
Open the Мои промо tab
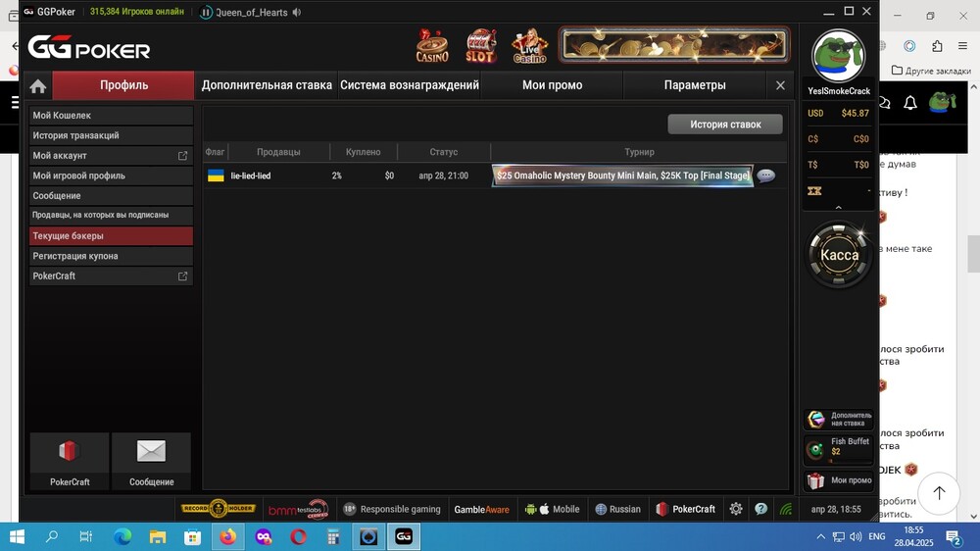pyautogui.click(x=552, y=85)
